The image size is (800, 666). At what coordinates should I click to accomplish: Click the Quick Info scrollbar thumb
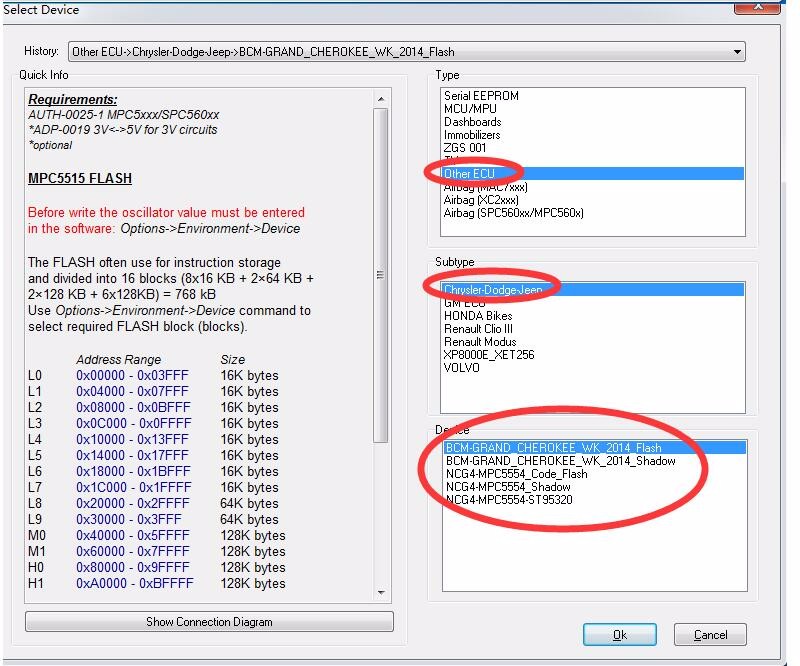click(x=381, y=275)
